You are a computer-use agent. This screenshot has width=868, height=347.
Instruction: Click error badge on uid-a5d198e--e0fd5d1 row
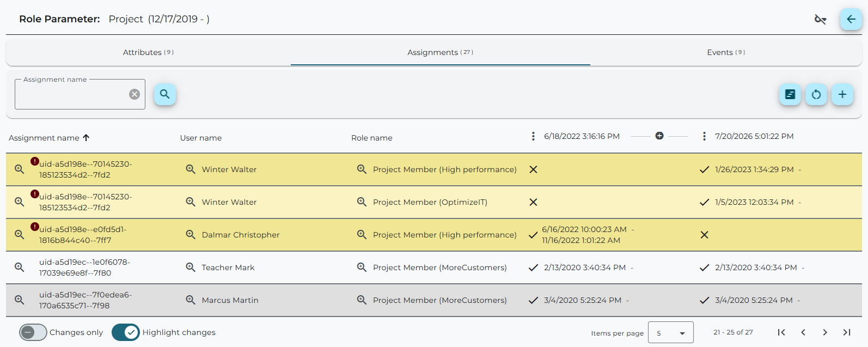[x=35, y=227]
